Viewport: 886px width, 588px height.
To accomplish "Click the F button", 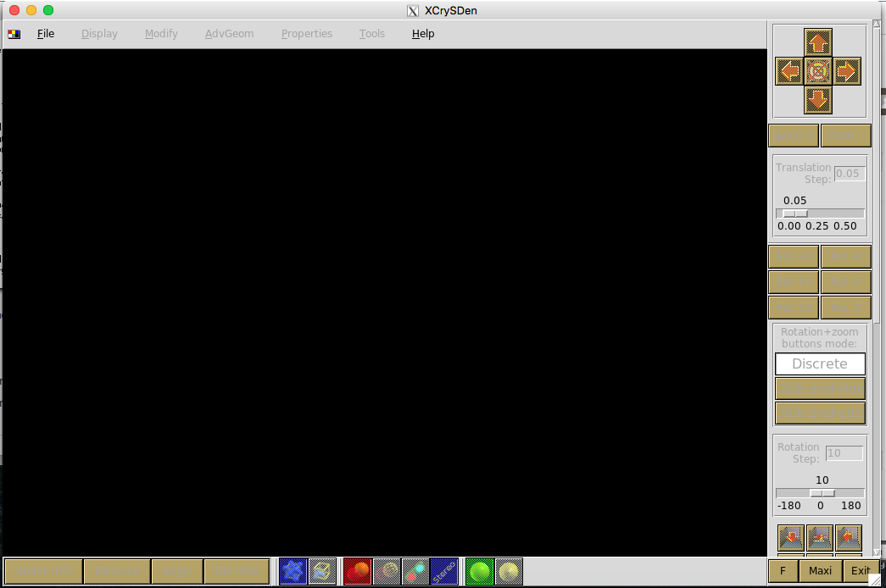I will [783, 571].
